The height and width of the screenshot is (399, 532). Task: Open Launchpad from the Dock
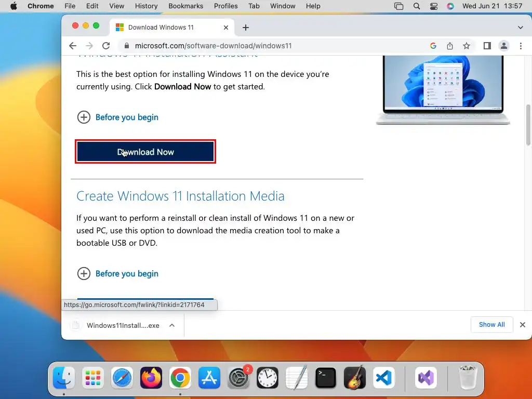(93, 378)
